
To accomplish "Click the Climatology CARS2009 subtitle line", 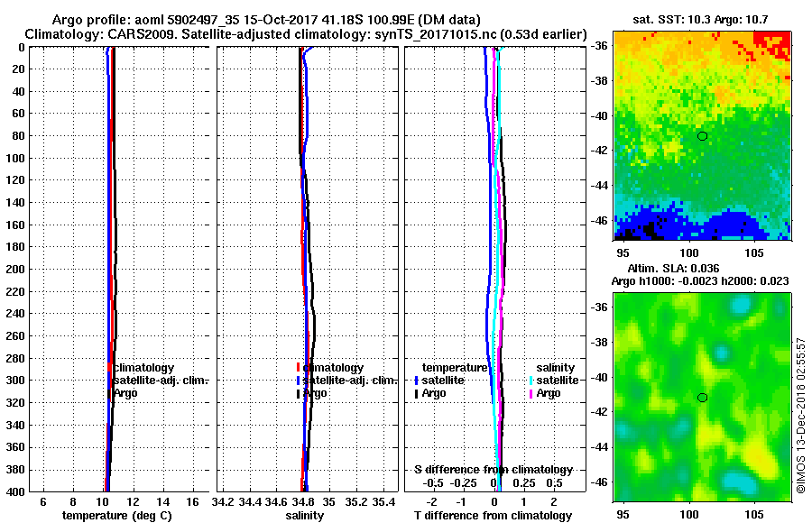I will pyautogui.click(x=306, y=34).
